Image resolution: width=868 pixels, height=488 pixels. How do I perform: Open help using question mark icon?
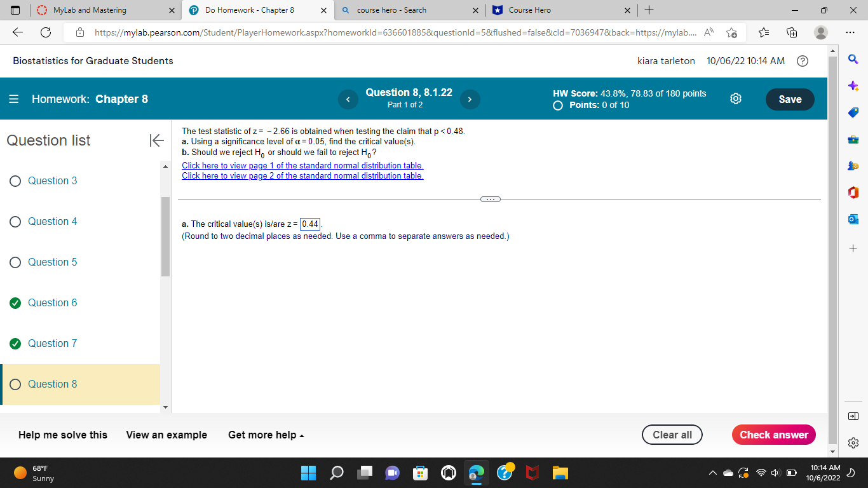point(803,60)
